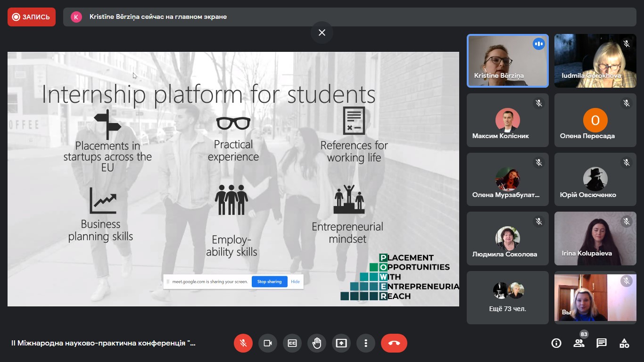Image resolution: width=644 pixels, height=362 pixels.
Task: Open the activities panel
Action: [624, 343]
